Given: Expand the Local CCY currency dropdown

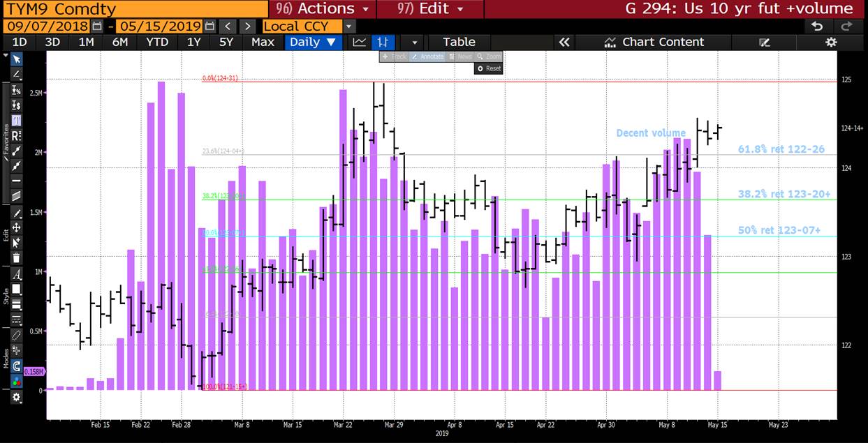Looking at the screenshot, I should [349, 26].
